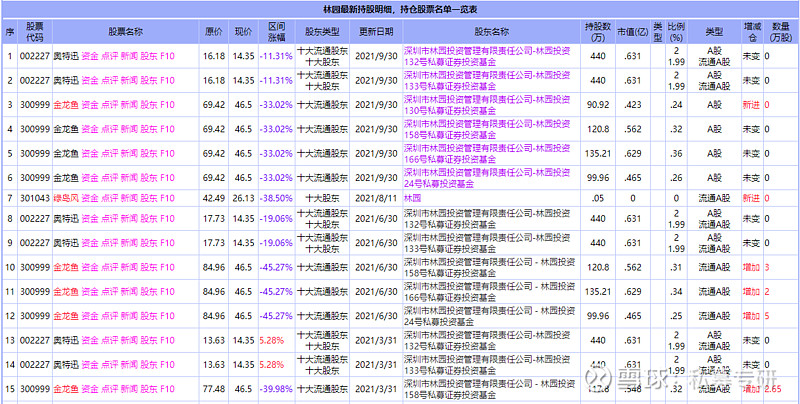Open F10 link in row 3
The image size is (800, 404).
[x=167, y=105]
